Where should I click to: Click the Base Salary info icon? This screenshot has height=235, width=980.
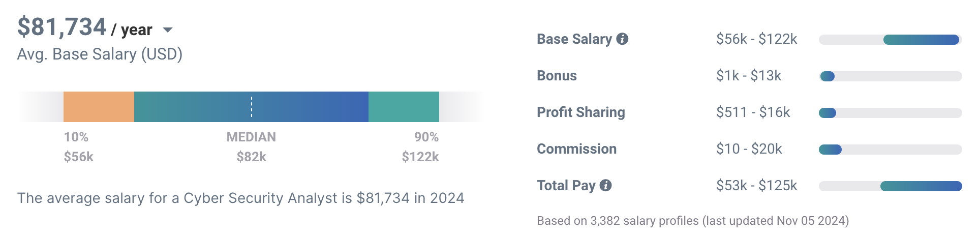[622, 39]
